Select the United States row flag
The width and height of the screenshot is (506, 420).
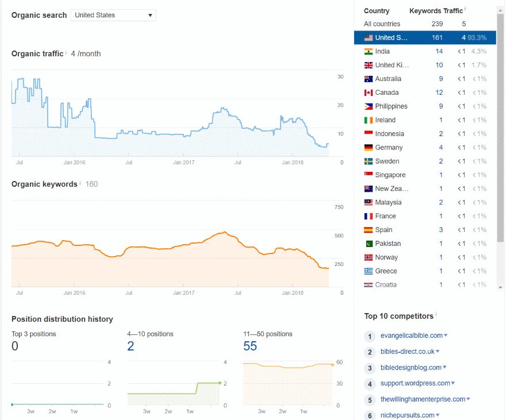point(369,38)
